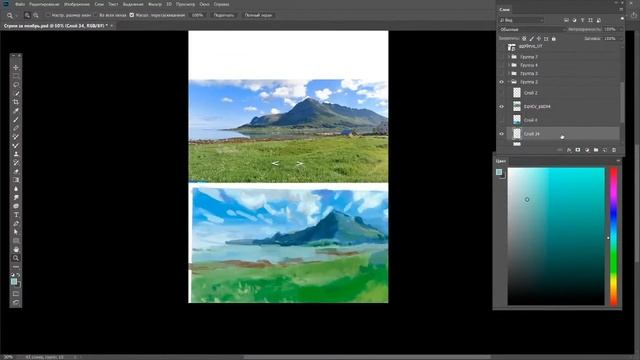Viewport: 640px width, 360px height.
Task: Select the Crop tool
Action: [x=16, y=102]
